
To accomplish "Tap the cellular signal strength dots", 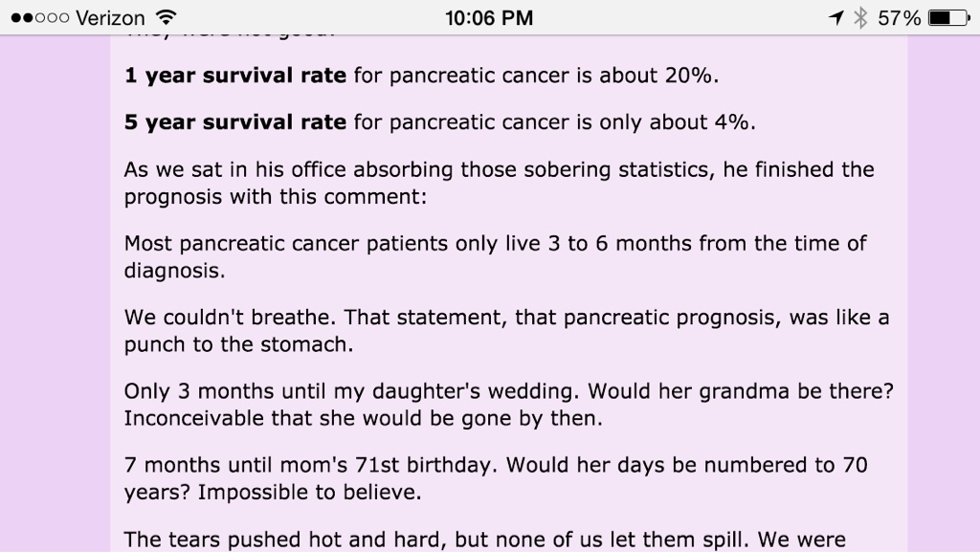I will pos(39,17).
